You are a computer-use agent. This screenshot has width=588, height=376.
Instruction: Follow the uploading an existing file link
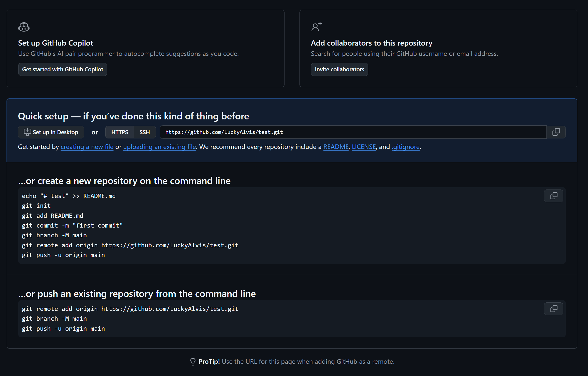pos(159,147)
